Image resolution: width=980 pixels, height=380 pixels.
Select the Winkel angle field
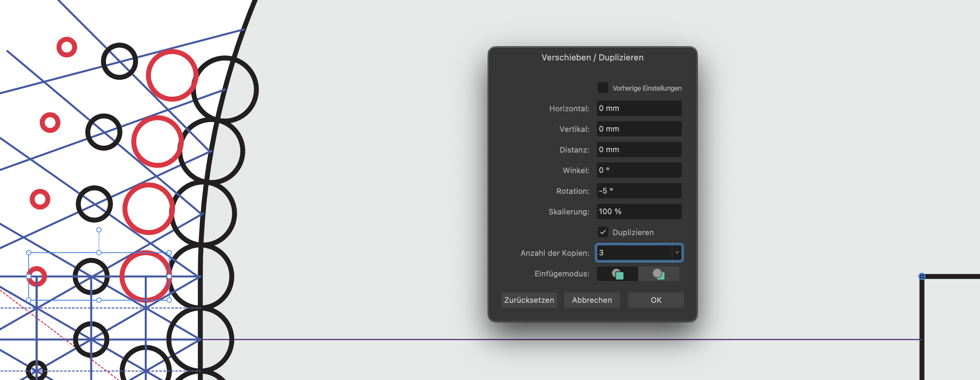[639, 171]
